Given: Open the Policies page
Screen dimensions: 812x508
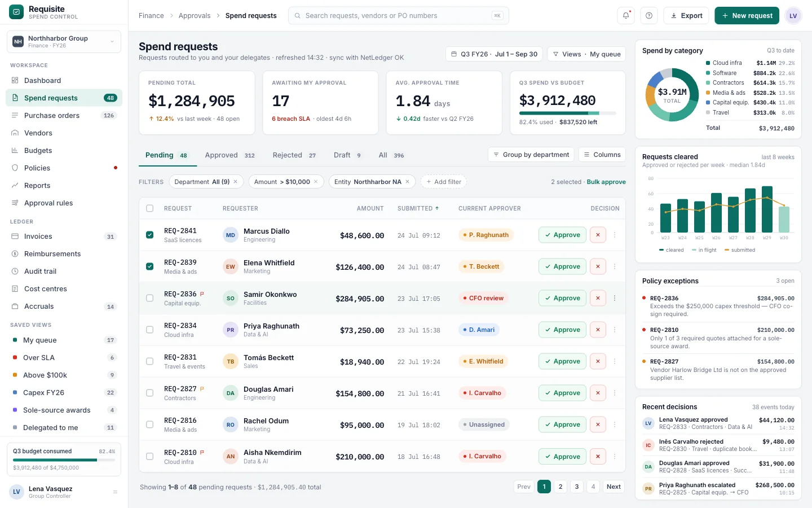Looking at the screenshot, I should (x=64, y=168).
